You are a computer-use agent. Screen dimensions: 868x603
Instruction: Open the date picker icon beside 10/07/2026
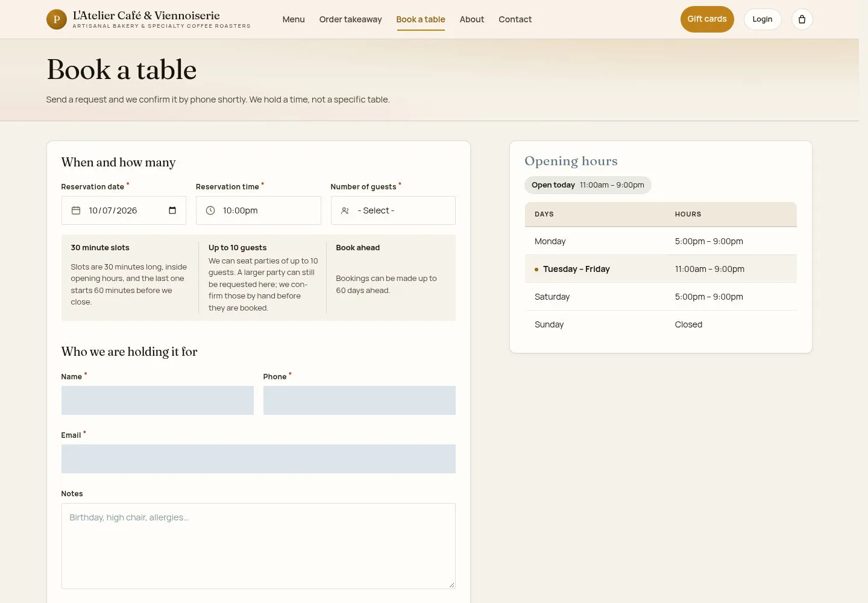click(x=172, y=210)
